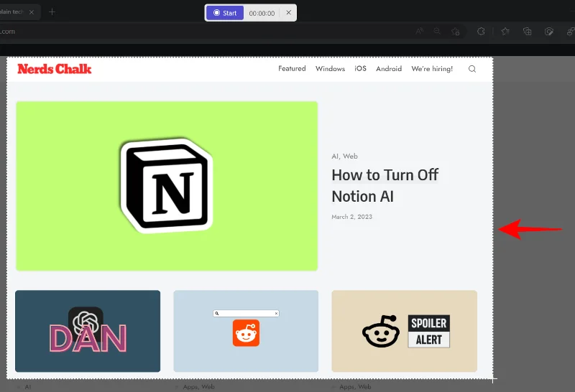Add this page to favorites

point(456,32)
